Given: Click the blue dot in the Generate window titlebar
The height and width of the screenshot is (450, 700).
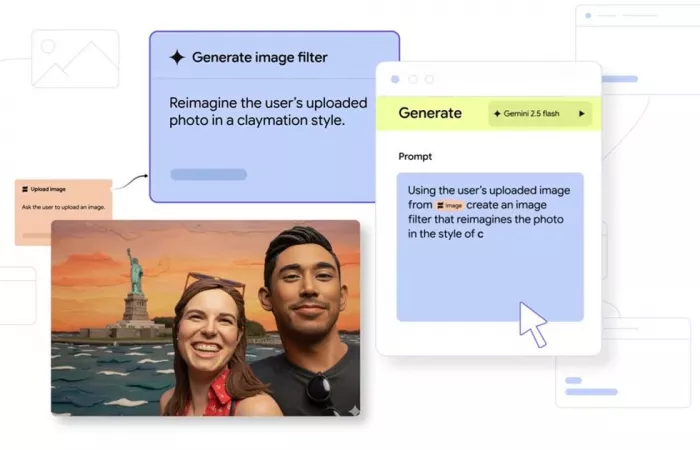Looking at the screenshot, I should click(395, 79).
